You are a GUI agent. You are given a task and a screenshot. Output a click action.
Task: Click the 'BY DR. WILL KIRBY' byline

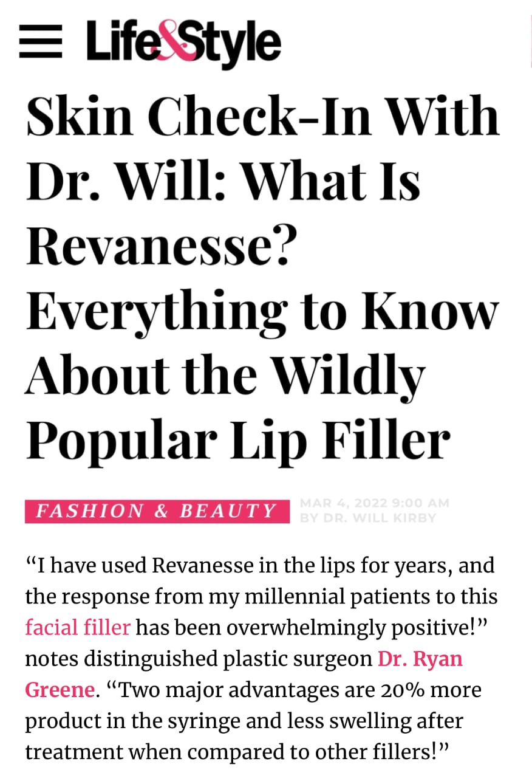368,518
